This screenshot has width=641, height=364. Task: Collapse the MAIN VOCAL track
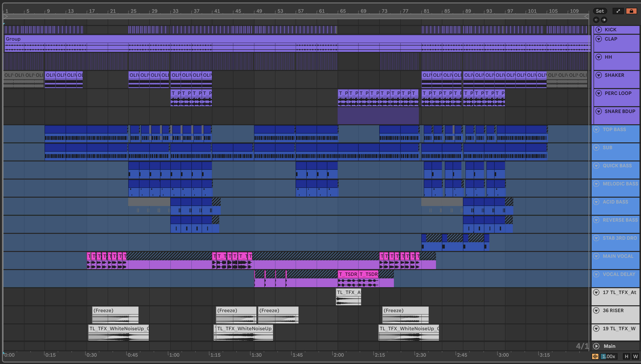pyautogui.click(x=596, y=256)
